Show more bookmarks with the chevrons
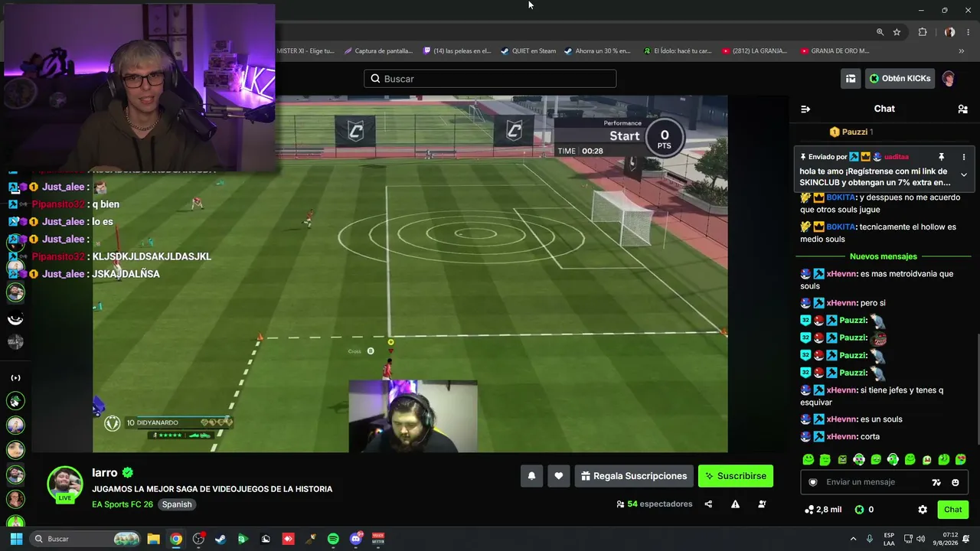The image size is (980, 551). (962, 51)
